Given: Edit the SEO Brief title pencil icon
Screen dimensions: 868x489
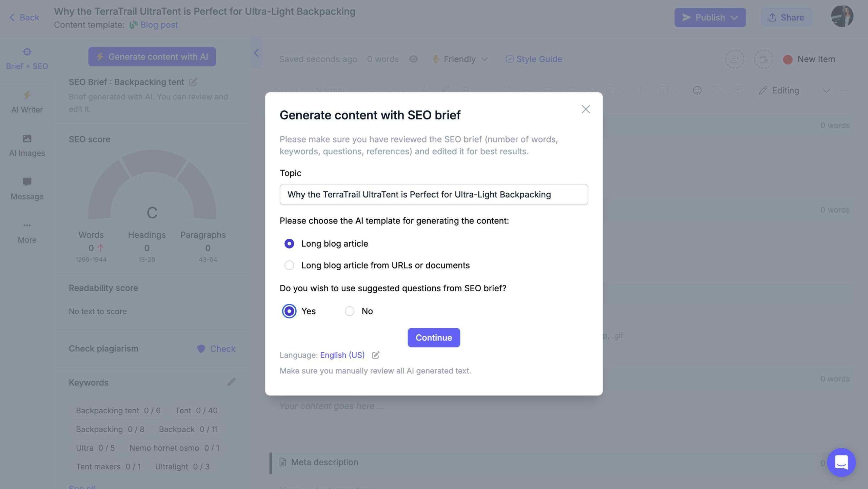Looking at the screenshot, I should point(193,82).
